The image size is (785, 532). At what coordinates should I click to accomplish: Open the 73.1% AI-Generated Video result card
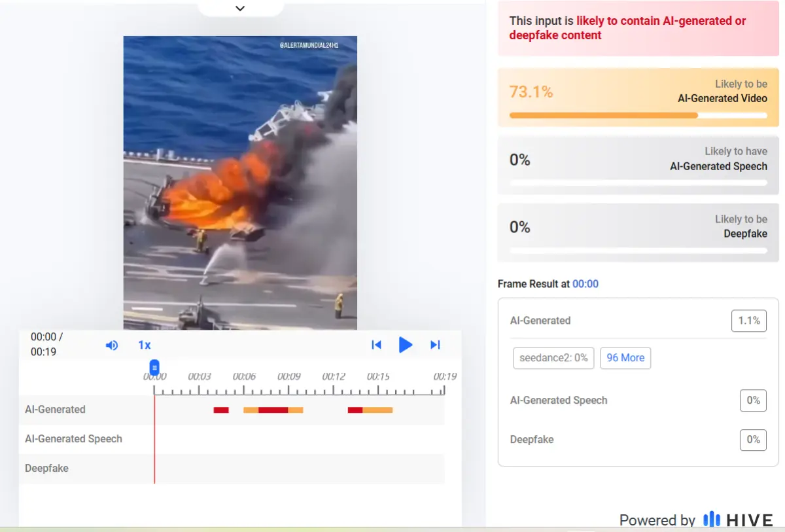pos(633,98)
